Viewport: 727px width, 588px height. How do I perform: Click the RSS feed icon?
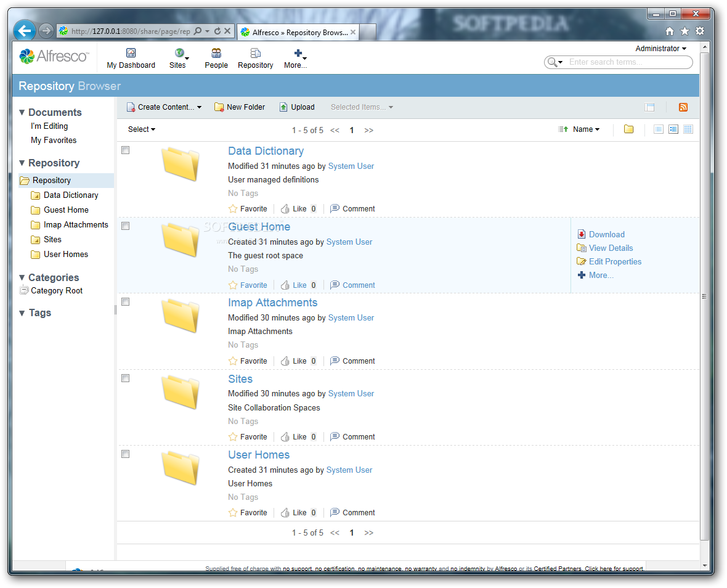click(683, 107)
